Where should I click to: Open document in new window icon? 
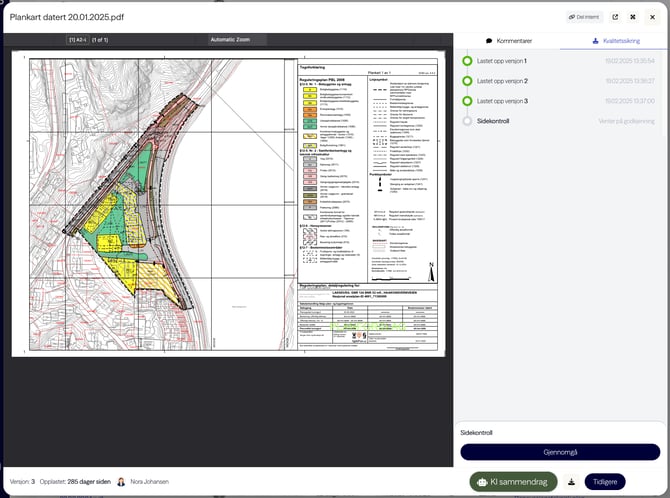click(x=615, y=17)
